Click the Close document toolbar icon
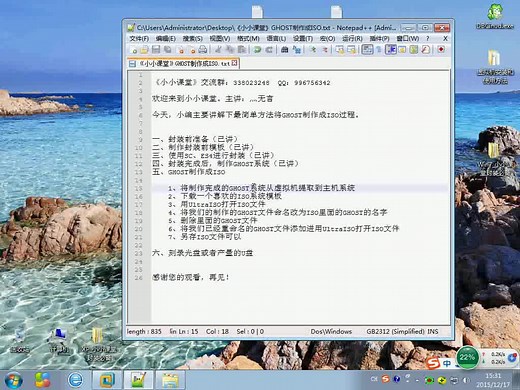520x390 pixels. (x=181, y=50)
